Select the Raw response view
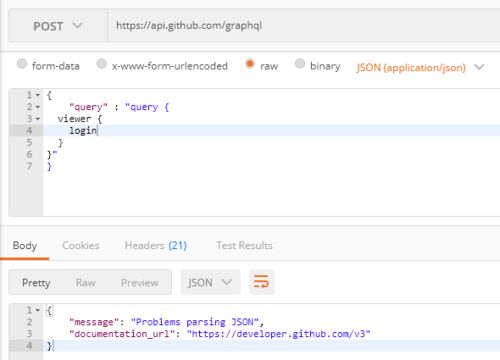 click(x=86, y=283)
